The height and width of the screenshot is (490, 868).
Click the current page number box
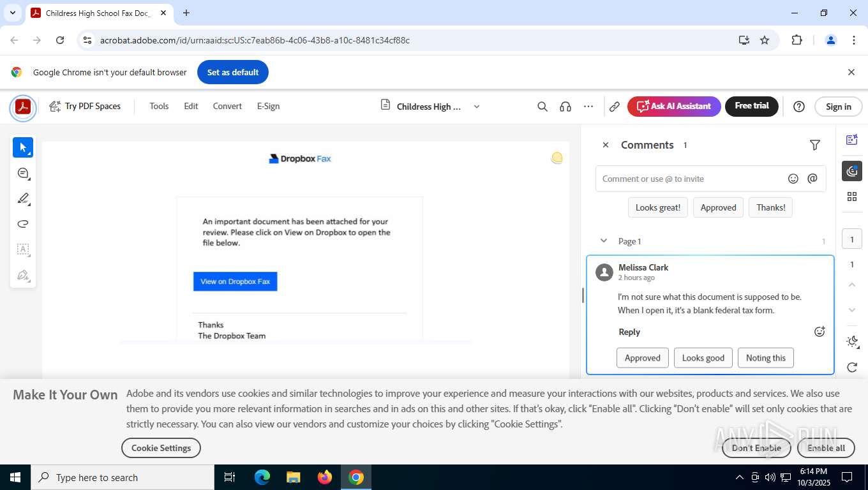coord(852,239)
